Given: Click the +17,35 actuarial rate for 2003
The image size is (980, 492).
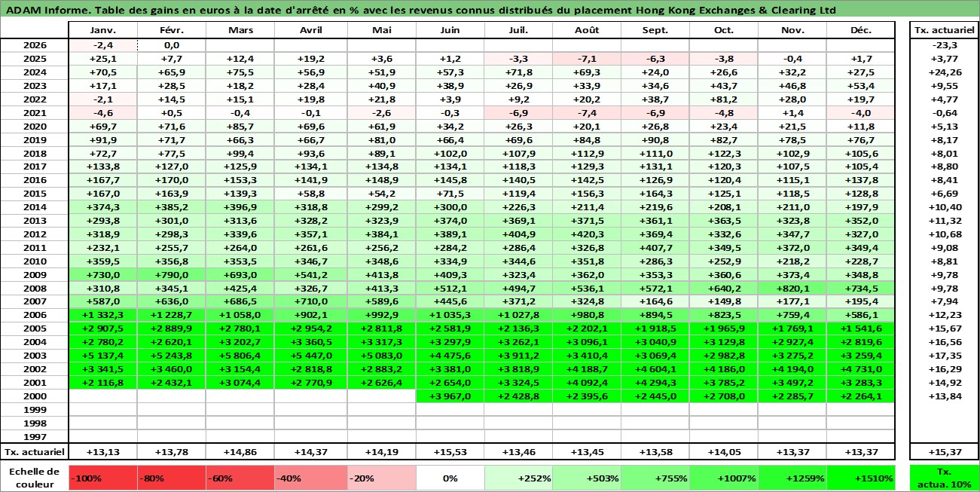Looking at the screenshot, I should pos(944,356).
